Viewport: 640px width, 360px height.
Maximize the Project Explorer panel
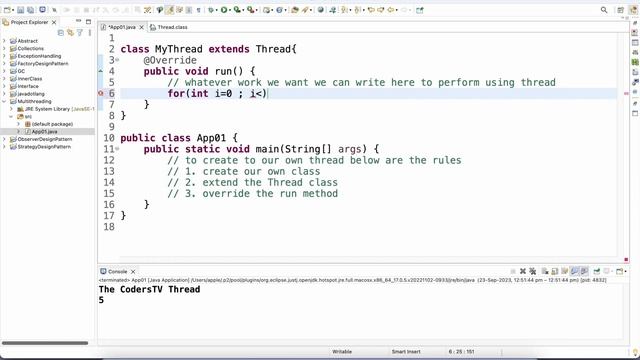click(88, 21)
